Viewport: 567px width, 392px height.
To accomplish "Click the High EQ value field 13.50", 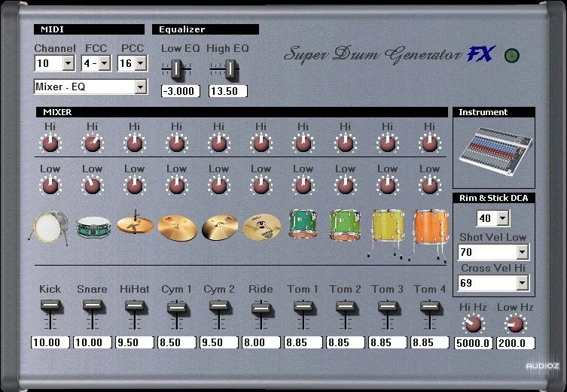I will click(x=228, y=91).
